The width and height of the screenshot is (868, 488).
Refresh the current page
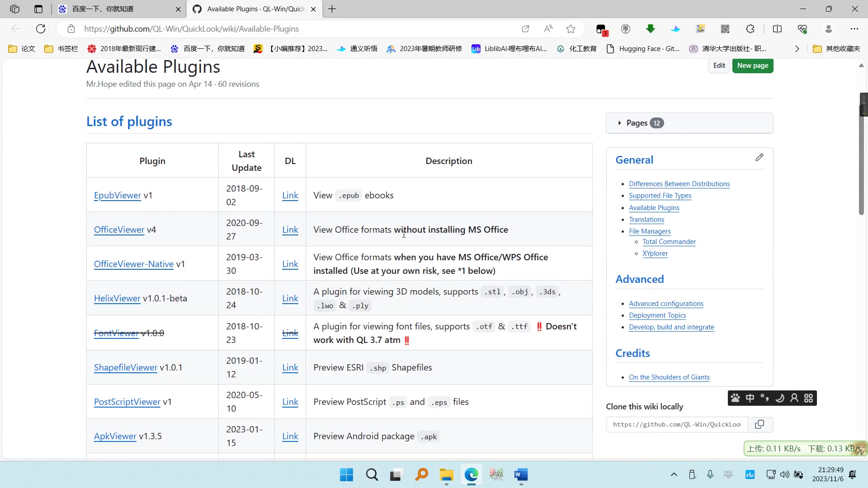(x=41, y=29)
